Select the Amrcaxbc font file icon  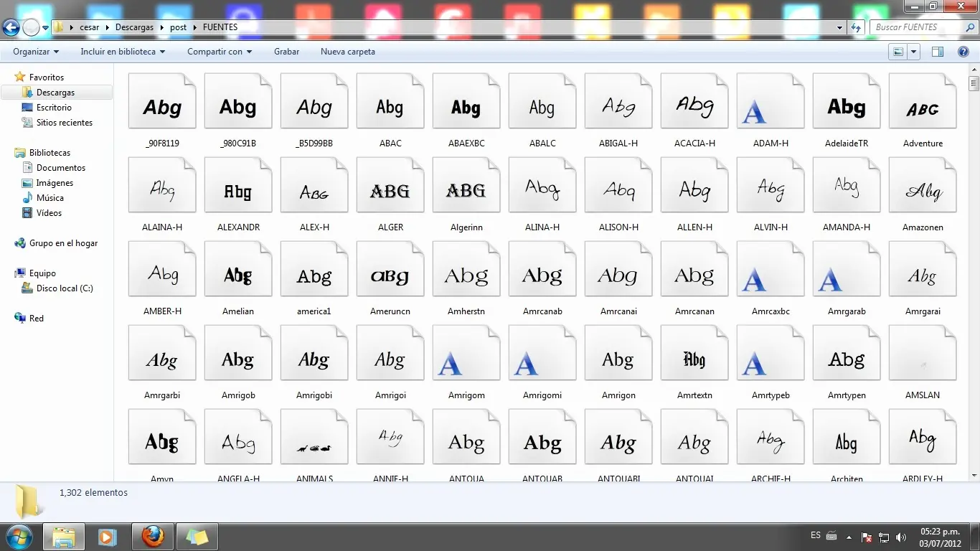[x=771, y=269]
